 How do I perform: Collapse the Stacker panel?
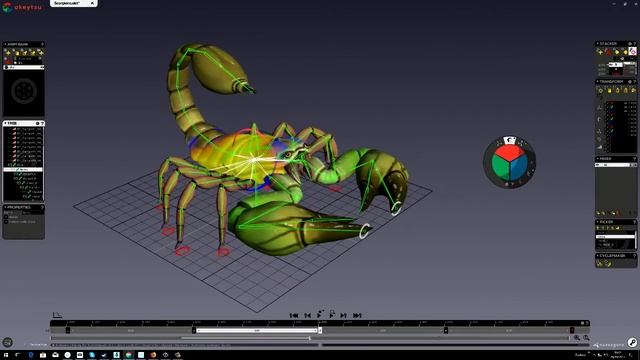(x=598, y=44)
